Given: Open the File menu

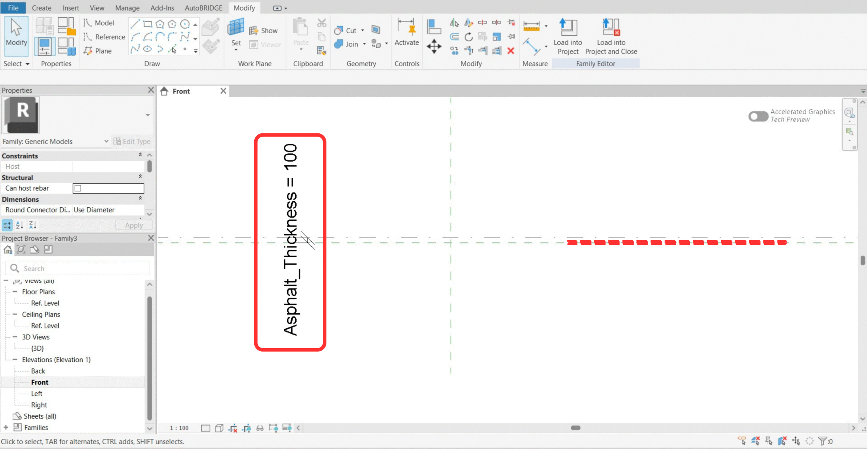Looking at the screenshot, I should tap(13, 8).
